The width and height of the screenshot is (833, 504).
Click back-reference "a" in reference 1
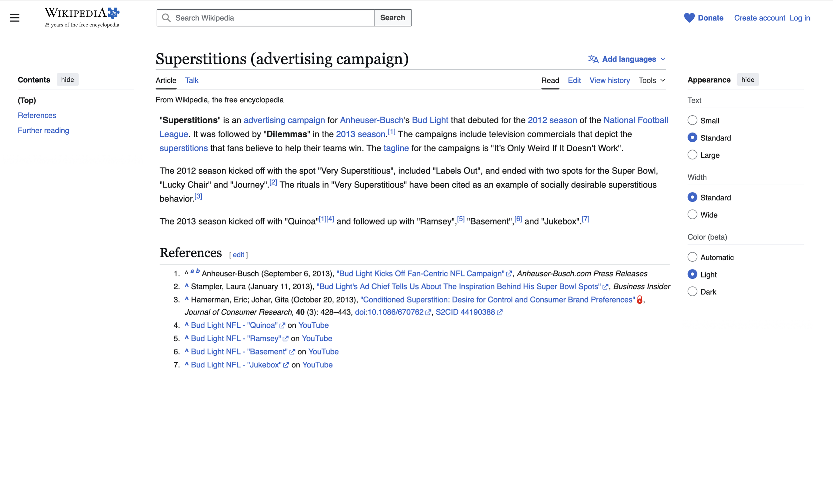[192, 271]
